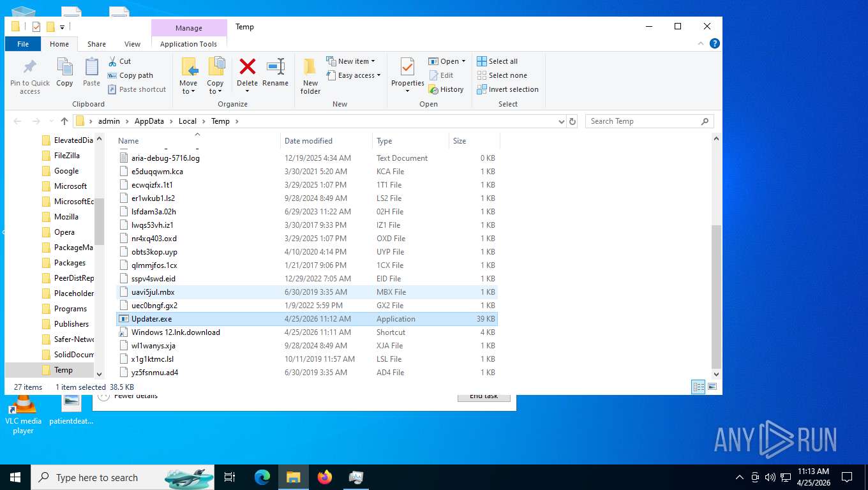
Task: Click Paste shortcut in ribbon
Action: (137, 89)
